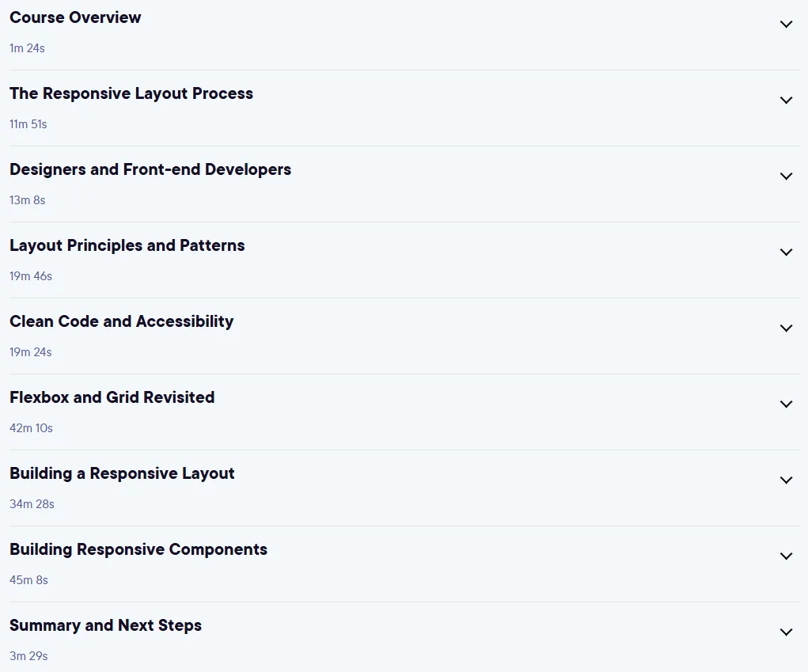The height and width of the screenshot is (672, 808).
Task: Click the 45m 8s duration label
Action: (x=28, y=579)
